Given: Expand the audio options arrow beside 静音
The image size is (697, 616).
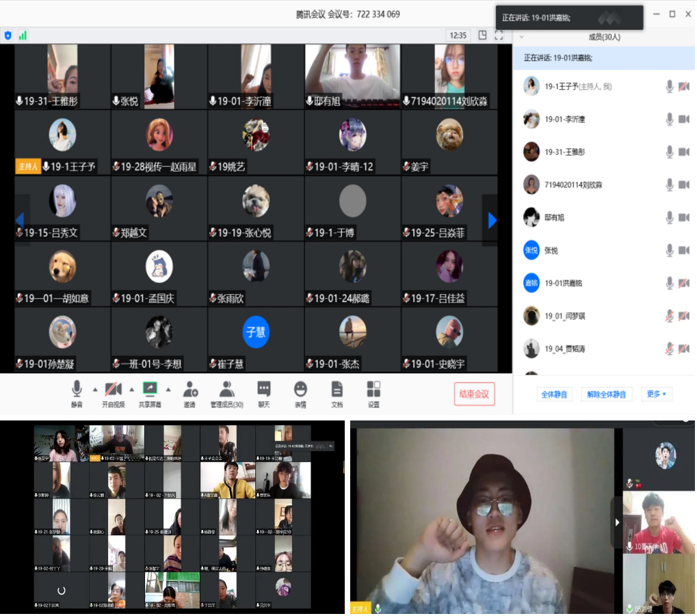Looking at the screenshot, I should 95,390.
